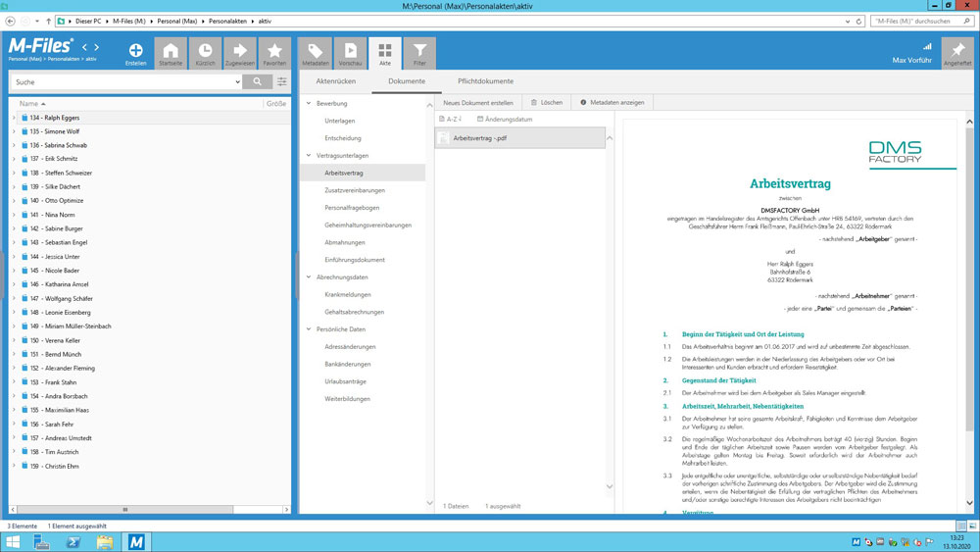Switch to the Aktenrücken tab
This screenshot has width=980, height=552.
click(335, 81)
